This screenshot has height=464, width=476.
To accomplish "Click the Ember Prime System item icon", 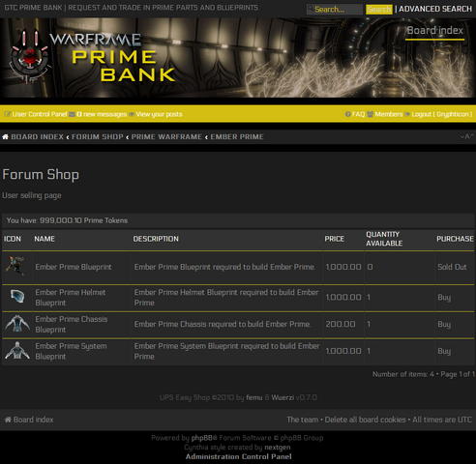I will 17,351.
